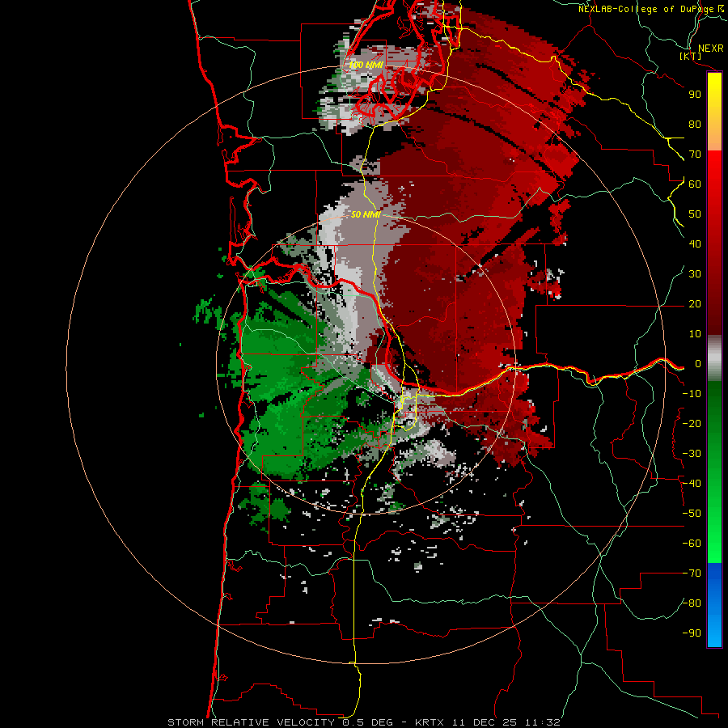This screenshot has width=728, height=728.
Task: Click the 80 value on velocity scale
Action: point(695,124)
